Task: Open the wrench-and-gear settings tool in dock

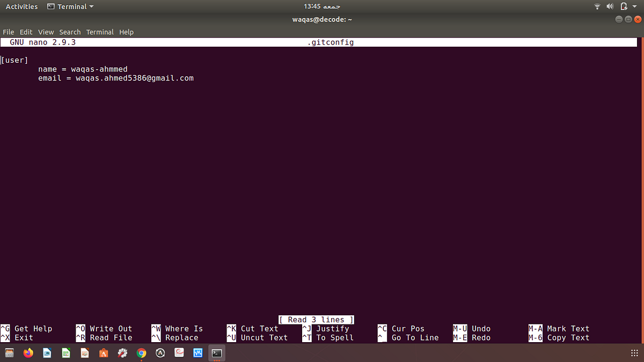Action: click(122, 353)
